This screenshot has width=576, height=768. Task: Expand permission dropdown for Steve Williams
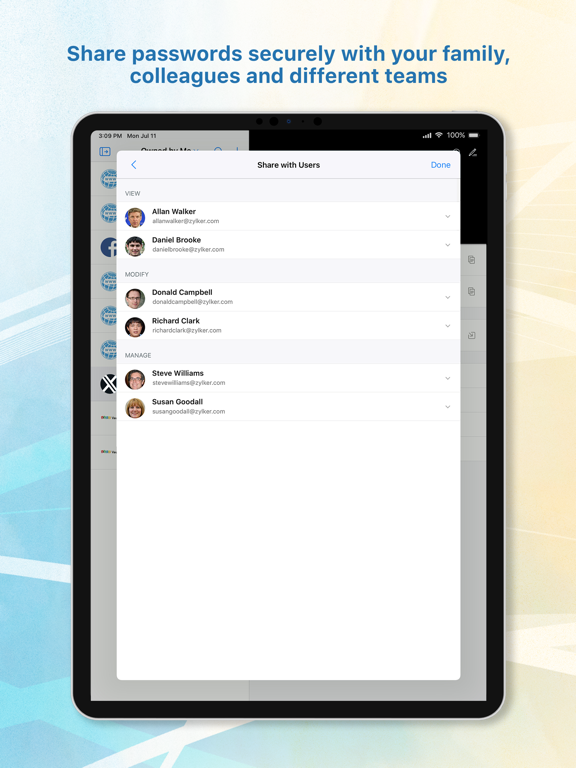[x=448, y=378]
